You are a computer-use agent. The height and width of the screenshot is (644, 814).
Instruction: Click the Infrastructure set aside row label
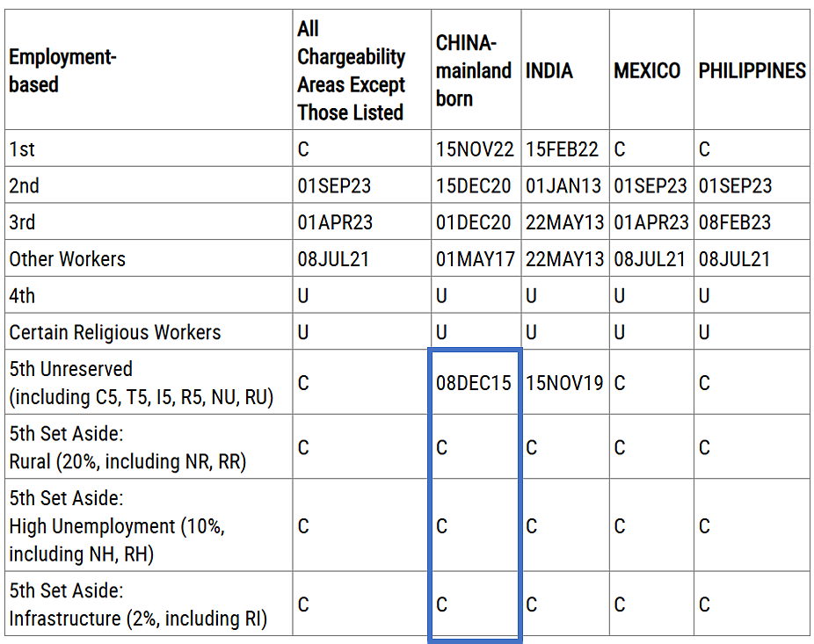point(138,604)
